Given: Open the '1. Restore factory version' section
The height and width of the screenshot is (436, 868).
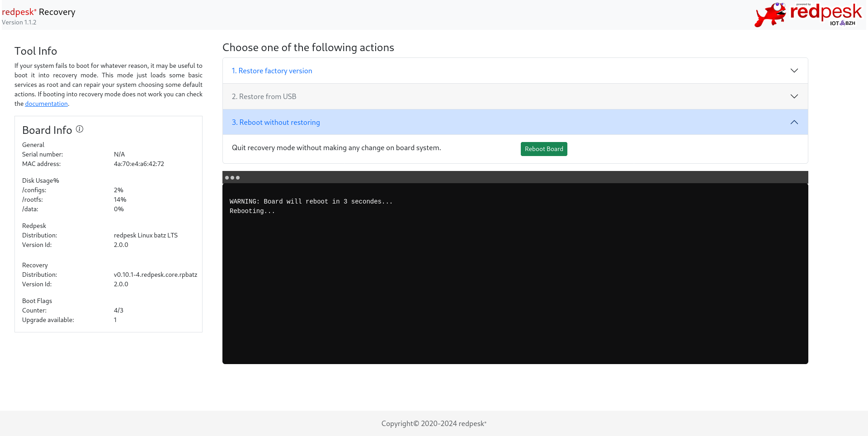Looking at the screenshot, I should (515, 71).
